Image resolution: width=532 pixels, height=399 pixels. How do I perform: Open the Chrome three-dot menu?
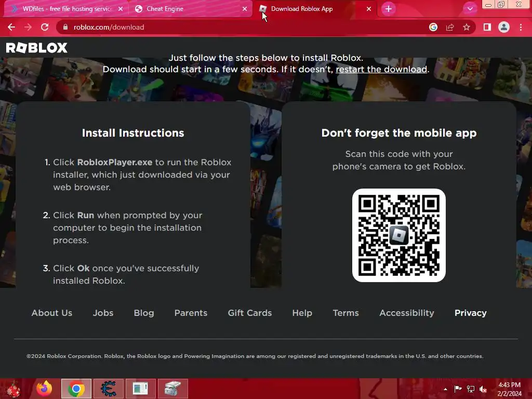(x=521, y=27)
